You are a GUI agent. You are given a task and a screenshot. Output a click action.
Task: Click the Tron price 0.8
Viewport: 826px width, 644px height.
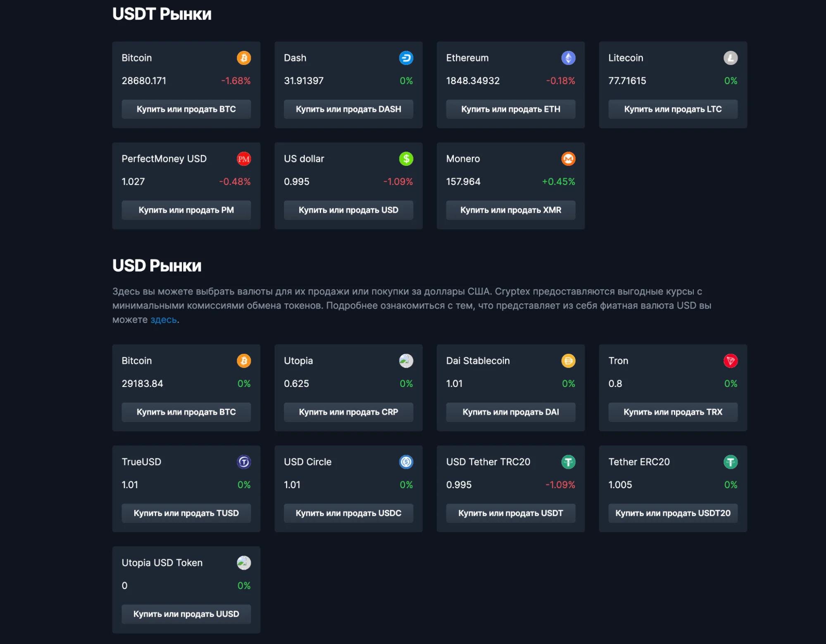615,384
